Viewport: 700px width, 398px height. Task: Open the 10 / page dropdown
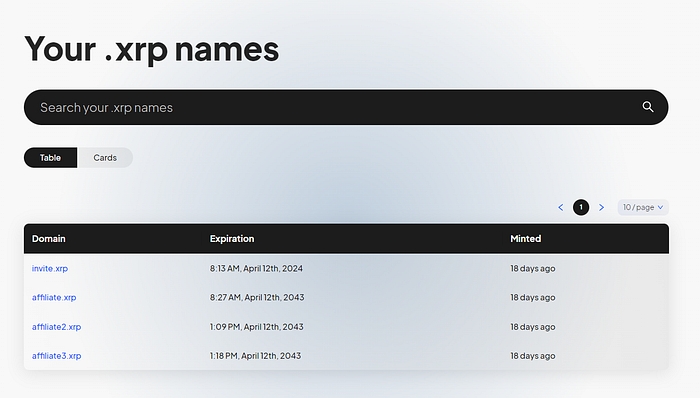tap(643, 207)
